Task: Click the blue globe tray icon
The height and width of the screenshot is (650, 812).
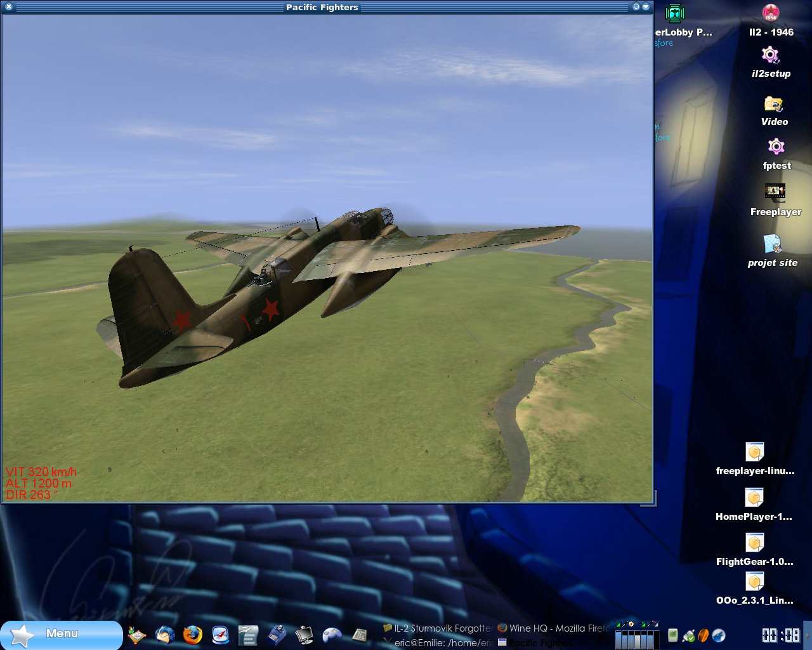Action: tap(719, 635)
